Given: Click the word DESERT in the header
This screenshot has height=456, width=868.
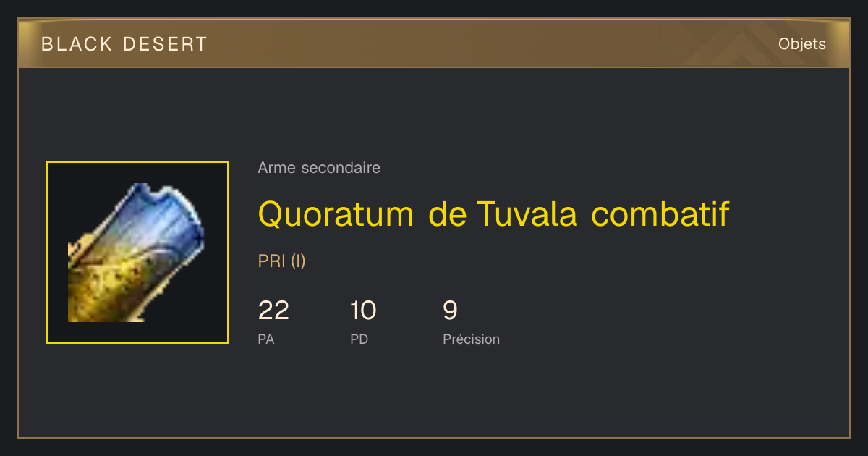Looking at the screenshot, I should point(165,44).
